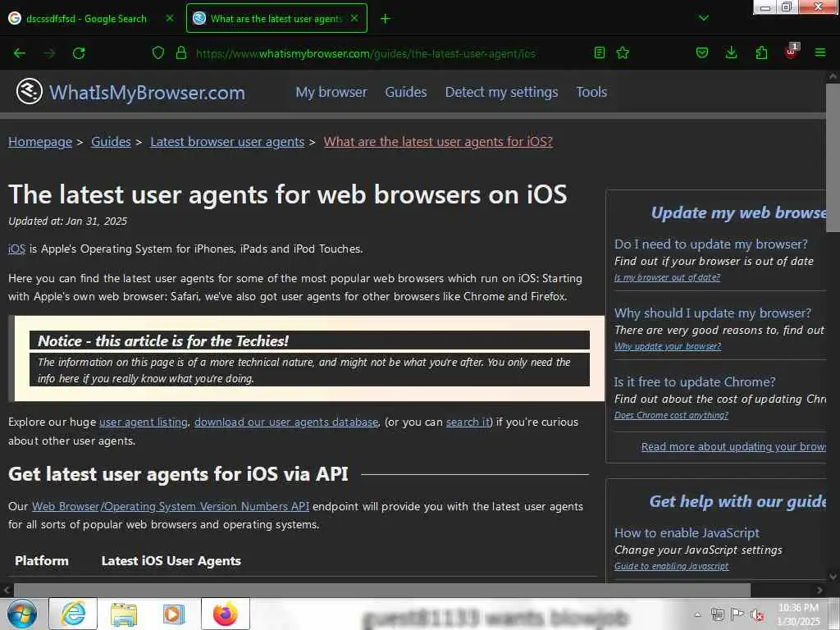840x630 pixels.
Task: Click the Firefox taskbar icon
Action: [226, 614]
